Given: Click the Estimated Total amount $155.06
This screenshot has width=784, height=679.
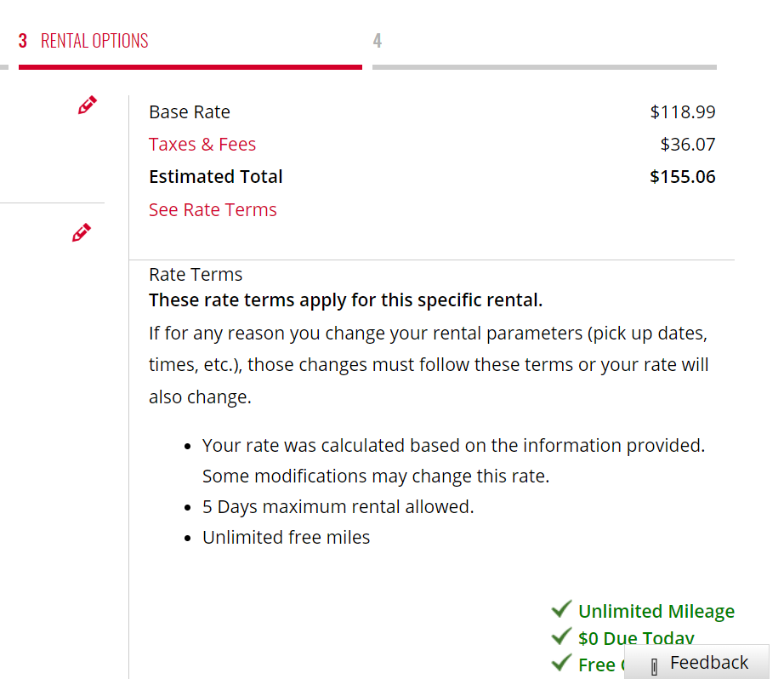Looking at the screenshot, I should (x=683, y=177).
